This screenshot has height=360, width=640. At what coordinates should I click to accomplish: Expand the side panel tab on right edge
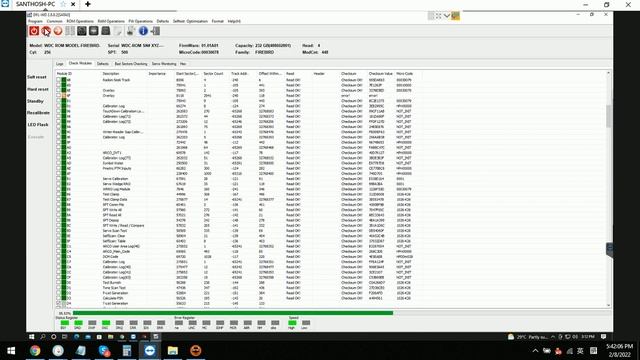[x=609, y=249]
